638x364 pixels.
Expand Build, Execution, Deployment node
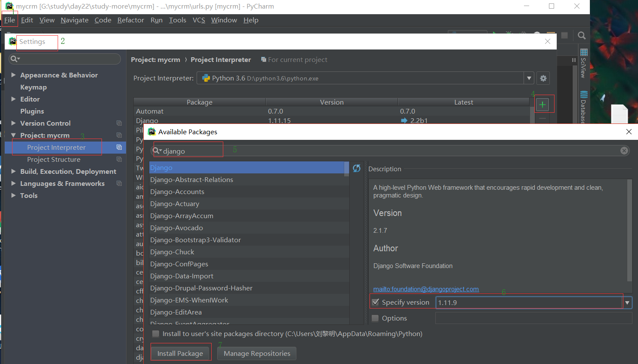click(13, 171)
